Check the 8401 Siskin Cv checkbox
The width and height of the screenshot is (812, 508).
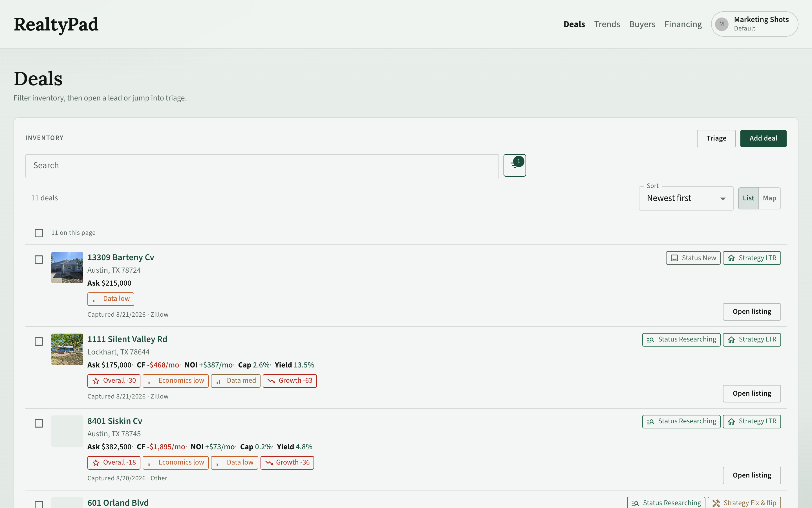tap(39, 423)
